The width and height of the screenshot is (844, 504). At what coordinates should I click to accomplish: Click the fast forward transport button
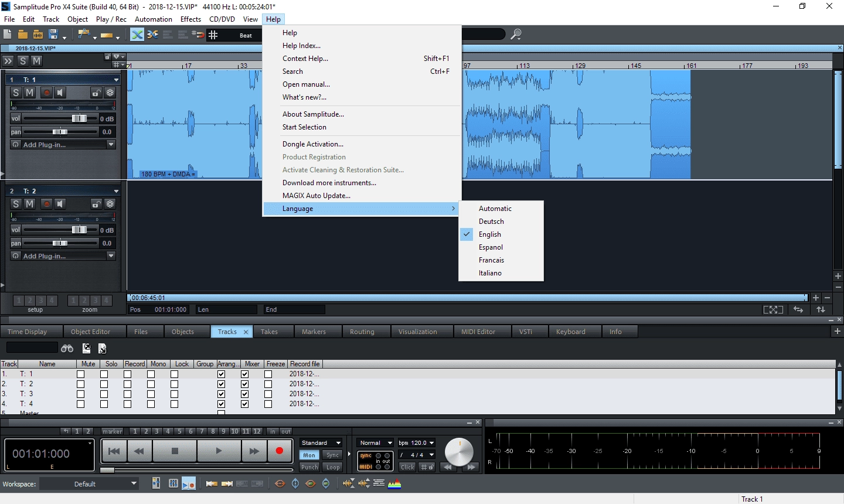[254, 451]
